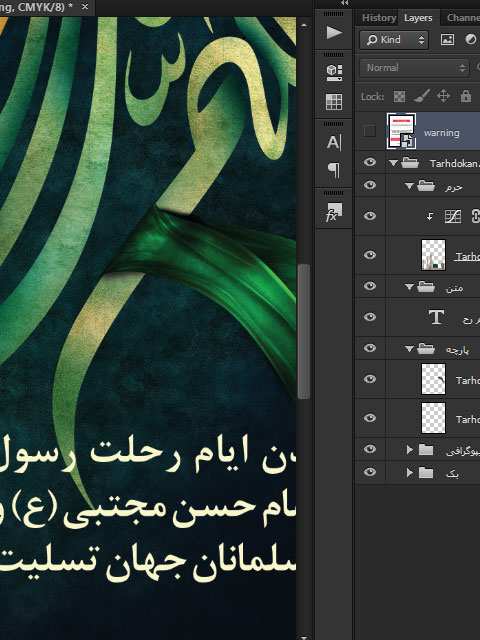Select the حرم image layer thumbnail
Screen dimensions: 480x640
(433, 255)
